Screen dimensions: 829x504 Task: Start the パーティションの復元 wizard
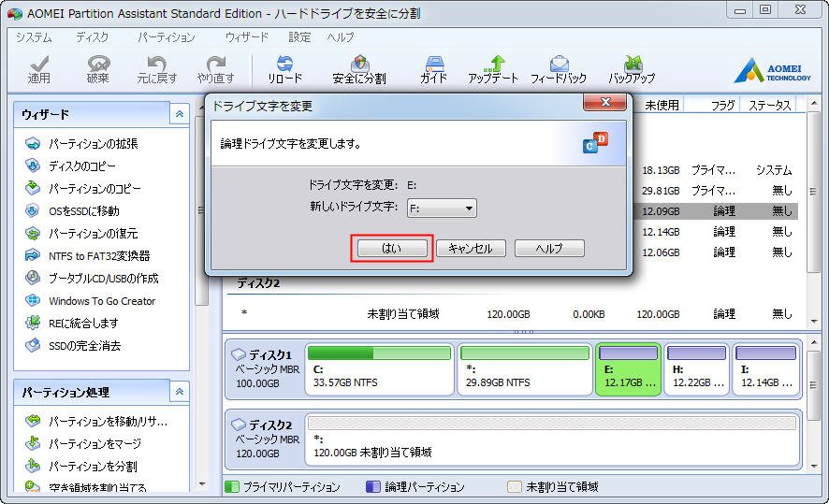point(81,234)
